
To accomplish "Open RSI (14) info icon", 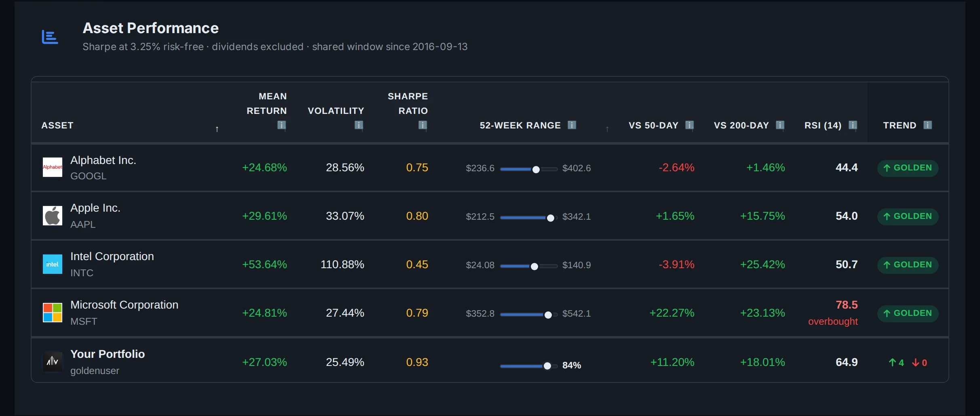I will (x=853, y=125).
